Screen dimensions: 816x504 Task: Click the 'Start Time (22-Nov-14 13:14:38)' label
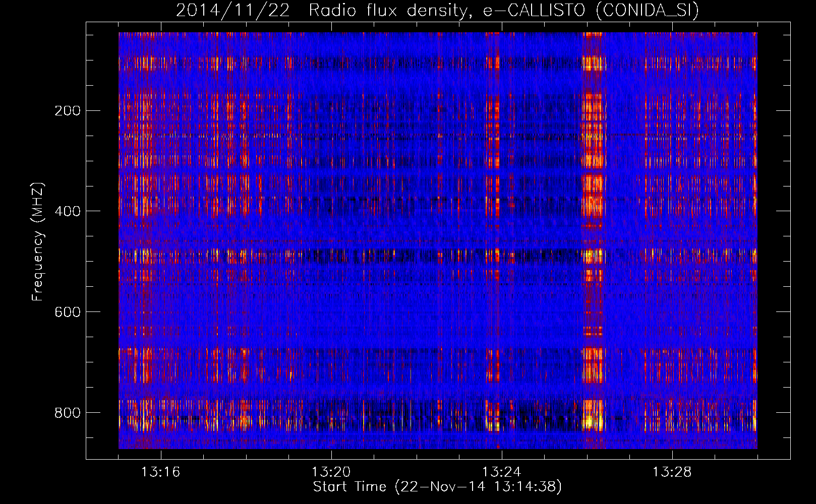coord(437,487)
